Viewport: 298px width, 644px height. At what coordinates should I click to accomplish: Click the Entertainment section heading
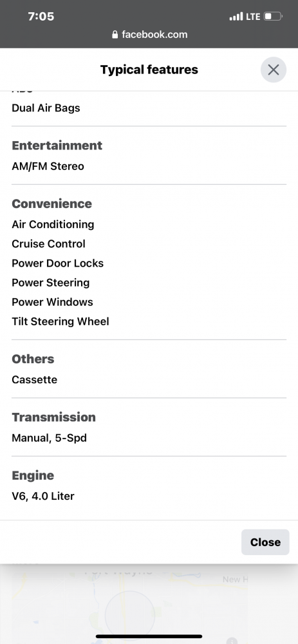click(57, 146)
